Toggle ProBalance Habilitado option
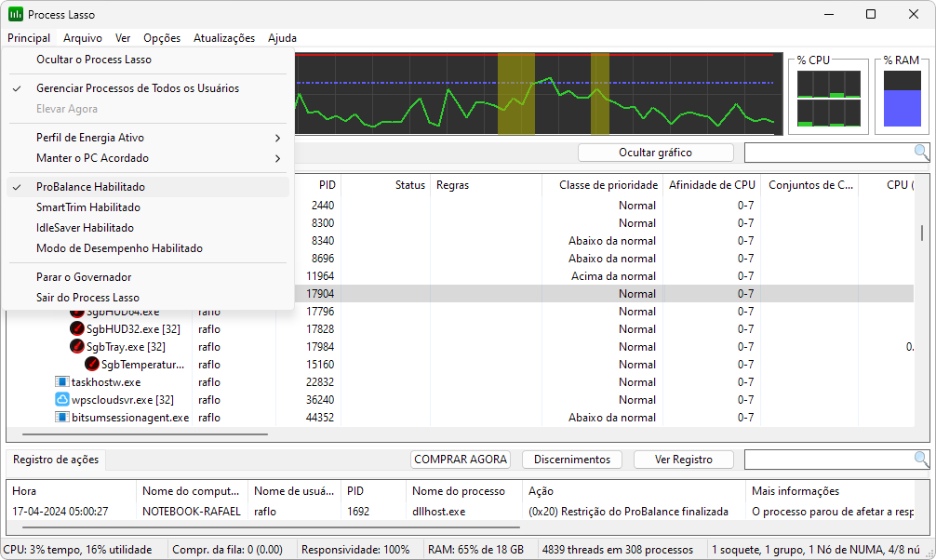936x560 pixels. pyautogui.click(x=148, y=187)
